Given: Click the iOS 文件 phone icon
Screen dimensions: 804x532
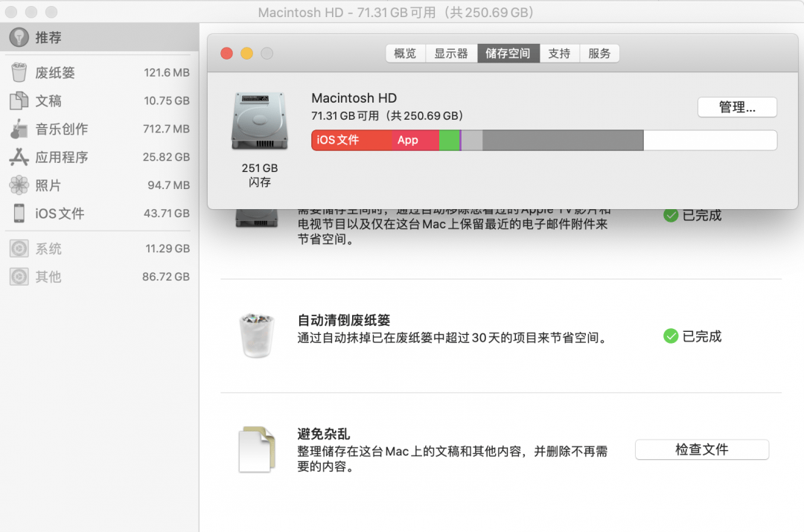Looking at the screenshot, I should 19,214.
